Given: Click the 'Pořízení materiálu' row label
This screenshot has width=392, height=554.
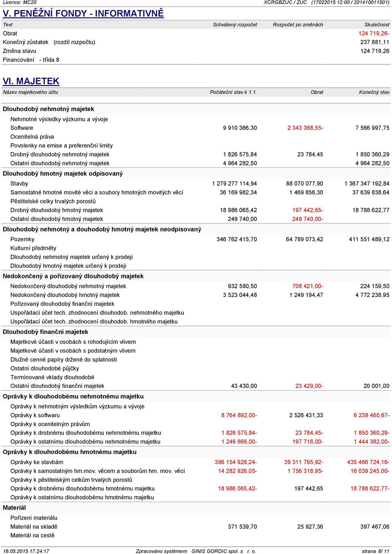Looking at the screenshot, I should click(34, 518).
